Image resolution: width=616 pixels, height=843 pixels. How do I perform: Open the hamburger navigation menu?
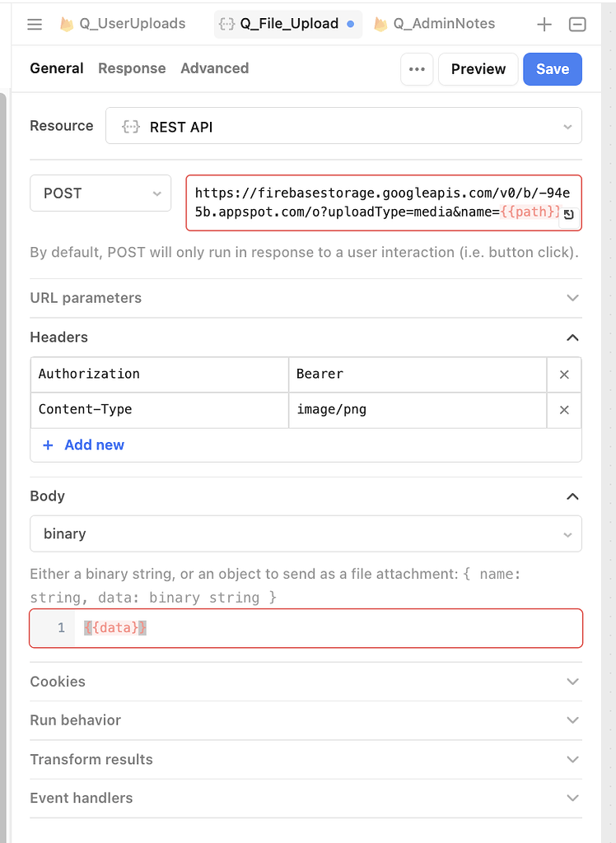33,24
